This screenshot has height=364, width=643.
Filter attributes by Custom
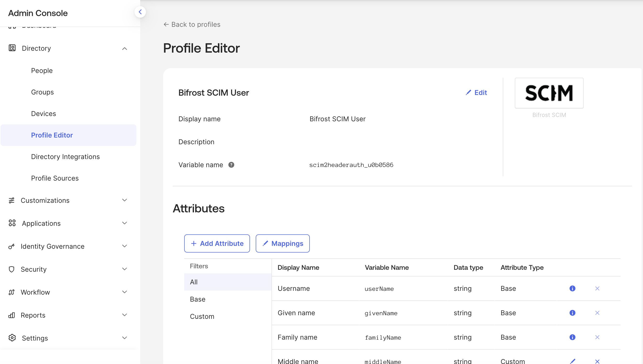point(228,316)
